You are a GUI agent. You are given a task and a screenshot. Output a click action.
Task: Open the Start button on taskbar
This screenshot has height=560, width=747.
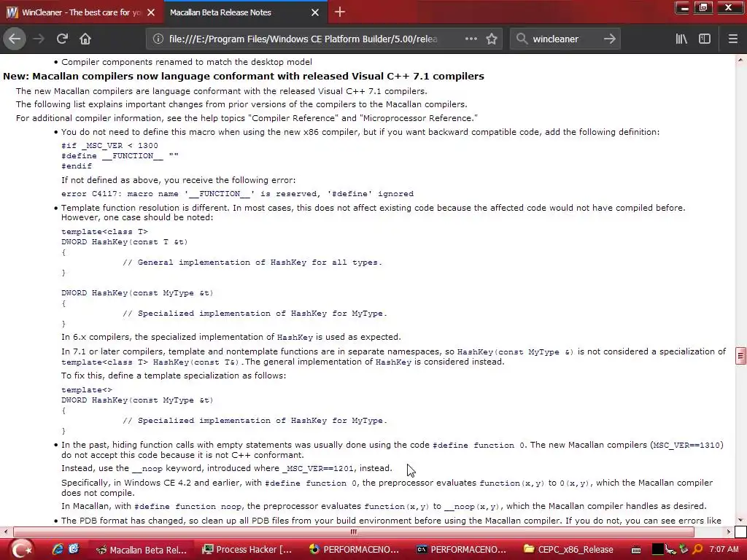(21, 550)
